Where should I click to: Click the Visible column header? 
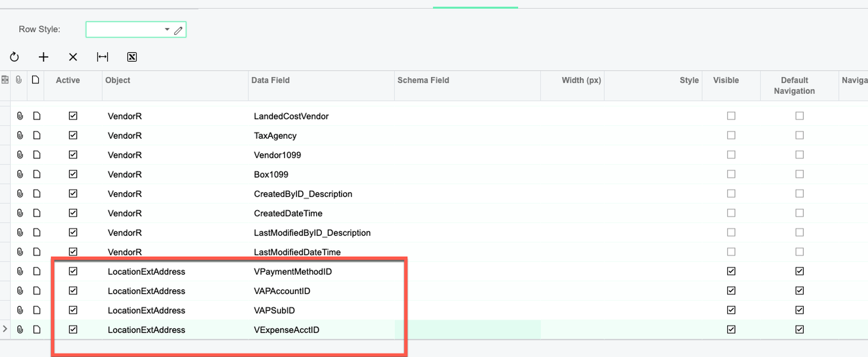pyautogui.click(x=726, y=80)
